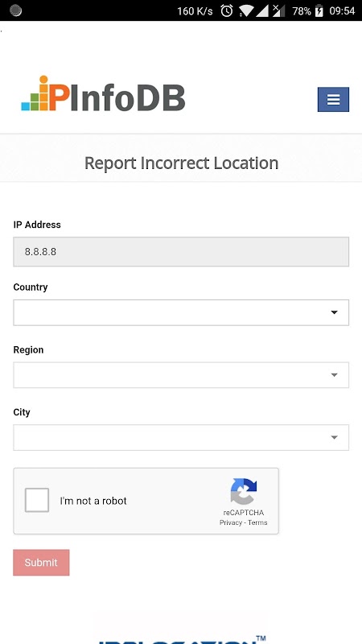Tap the Wi-Fi signal status icon

pos(245,11)
